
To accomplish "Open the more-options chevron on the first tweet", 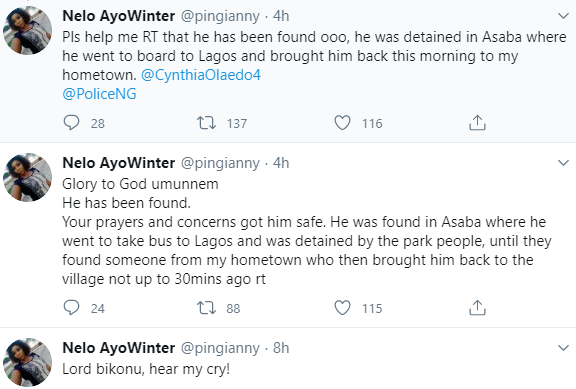I will [563, 16].
